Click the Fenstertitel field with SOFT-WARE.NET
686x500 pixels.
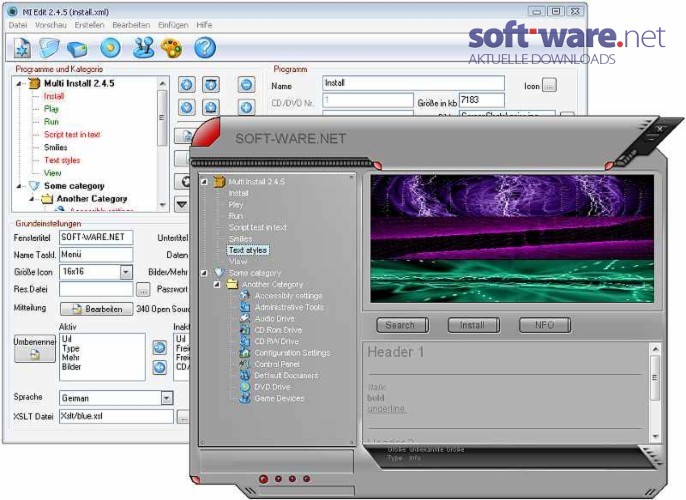96,237
